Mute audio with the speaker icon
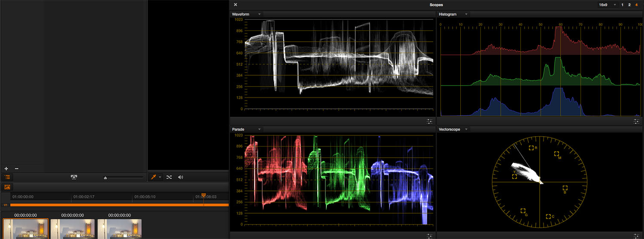 pyautogui.click(x=181, y=177)
